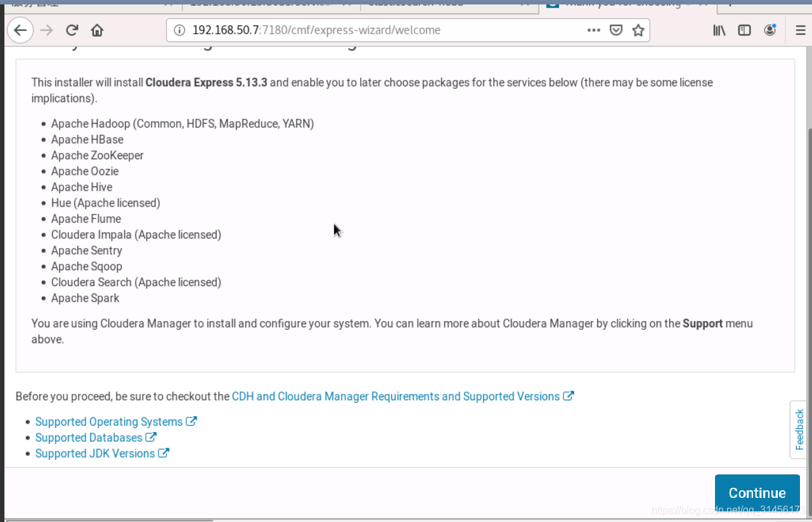The height and width of the screenshot is (522, 812).
Task: Bookmark this page with the star icon
Action: 638,30
